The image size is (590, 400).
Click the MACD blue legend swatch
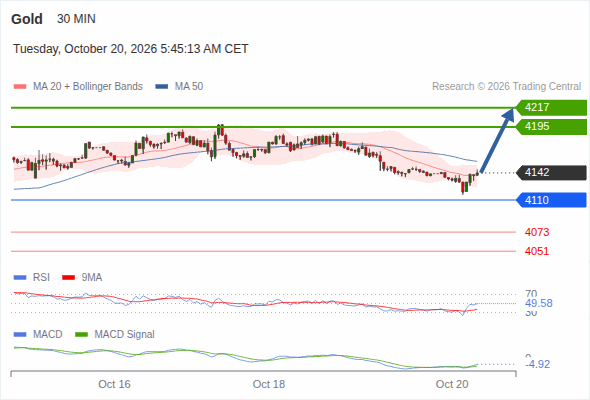point(20,335)
